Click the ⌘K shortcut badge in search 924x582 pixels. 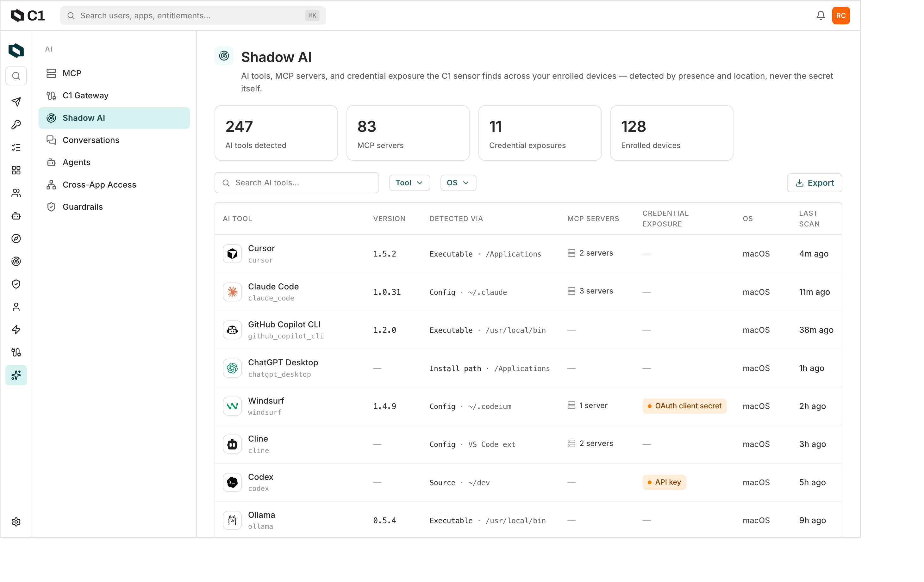tap(312, 15)
